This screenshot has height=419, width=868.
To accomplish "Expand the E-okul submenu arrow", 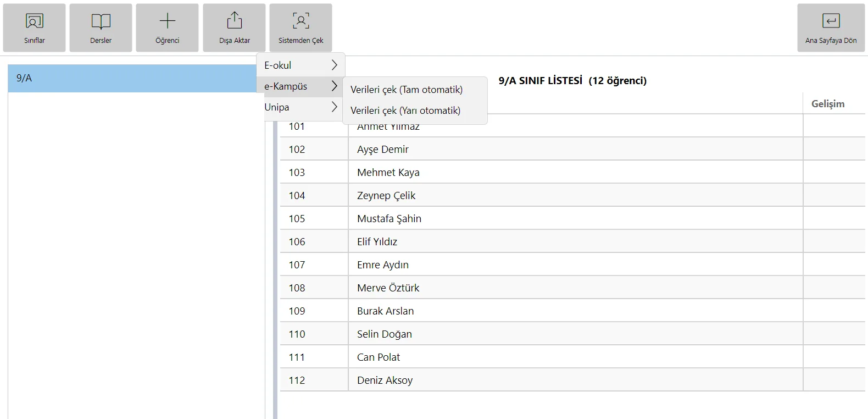I will [x=334, y=65].
